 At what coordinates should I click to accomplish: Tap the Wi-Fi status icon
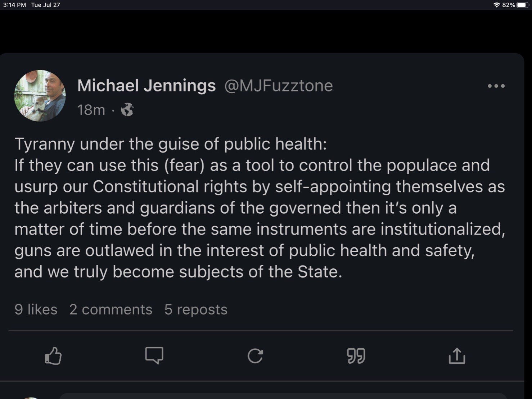coord(497,5)
